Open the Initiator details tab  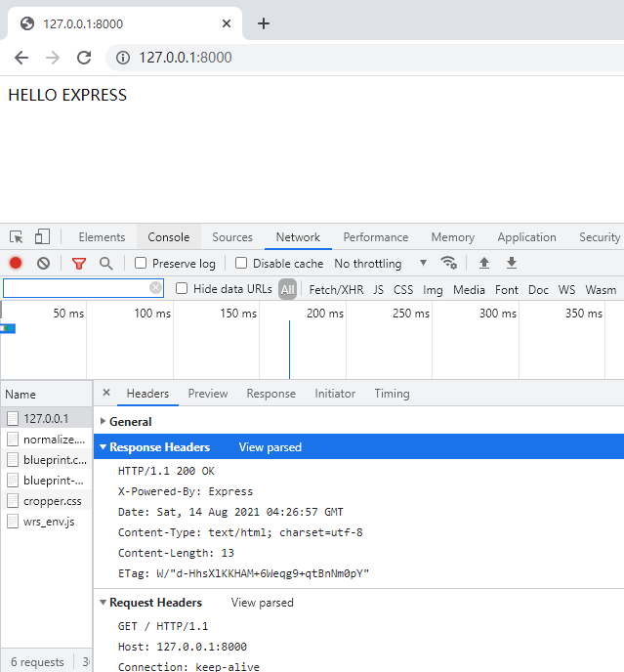335,394
